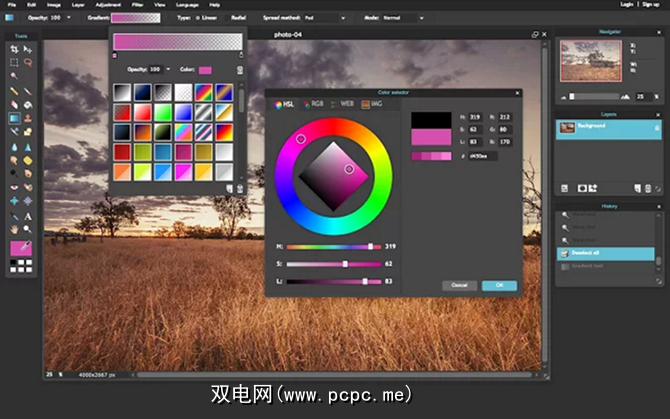Switch to the RGB tab in Color selector
The width and height of the screenshot is (670, 419).
[313, 104]
